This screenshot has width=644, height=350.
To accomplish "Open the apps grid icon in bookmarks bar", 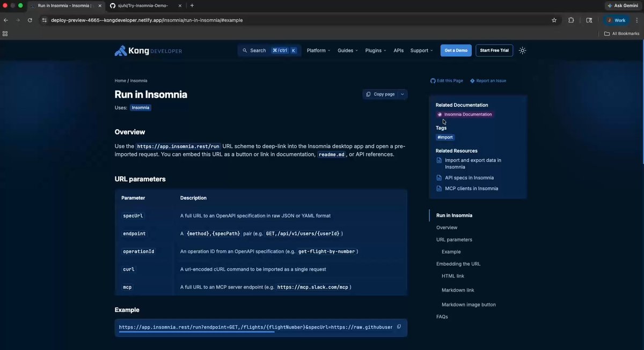I will tap(5, 33).
